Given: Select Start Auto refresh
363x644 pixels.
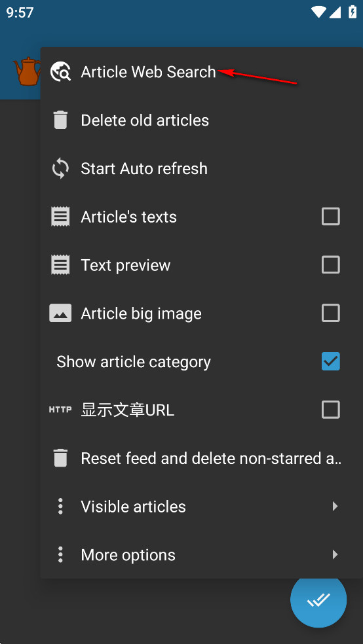Looking at the screenshot, I should [201, 169].
